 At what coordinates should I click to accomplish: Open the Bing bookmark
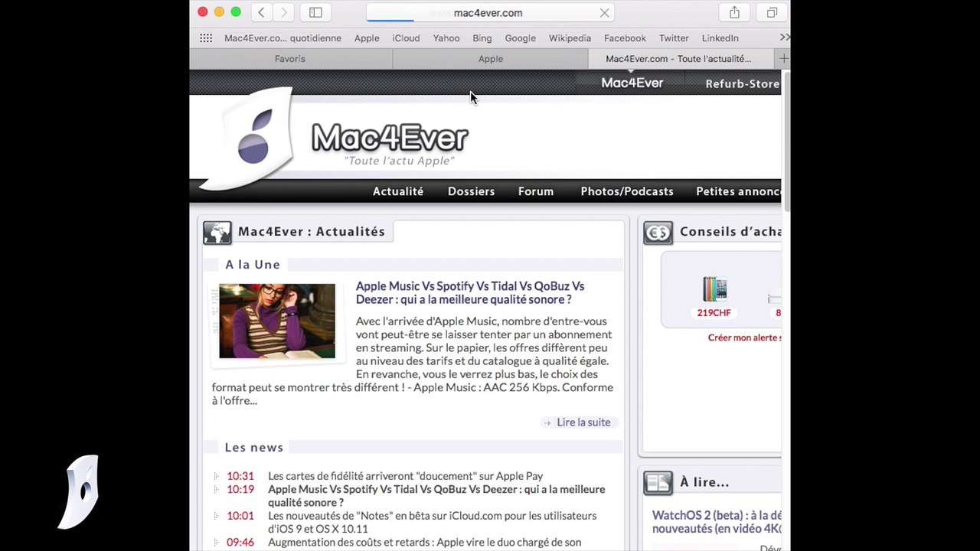(482, 38)
